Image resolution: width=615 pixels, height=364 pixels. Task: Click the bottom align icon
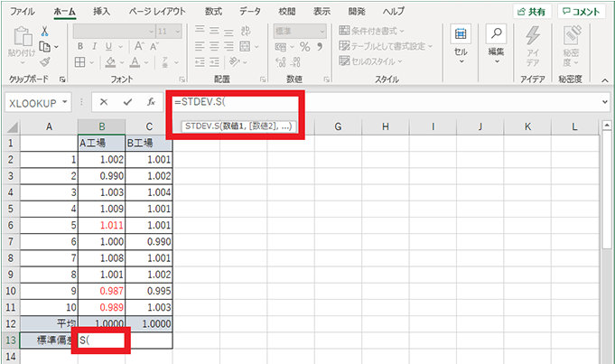(228, 31)
